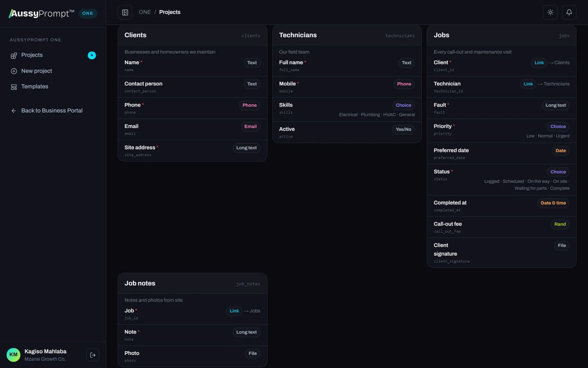Viewport: 588px width, 368px height.
Task: Open the notifications bell
Action: 569,12
